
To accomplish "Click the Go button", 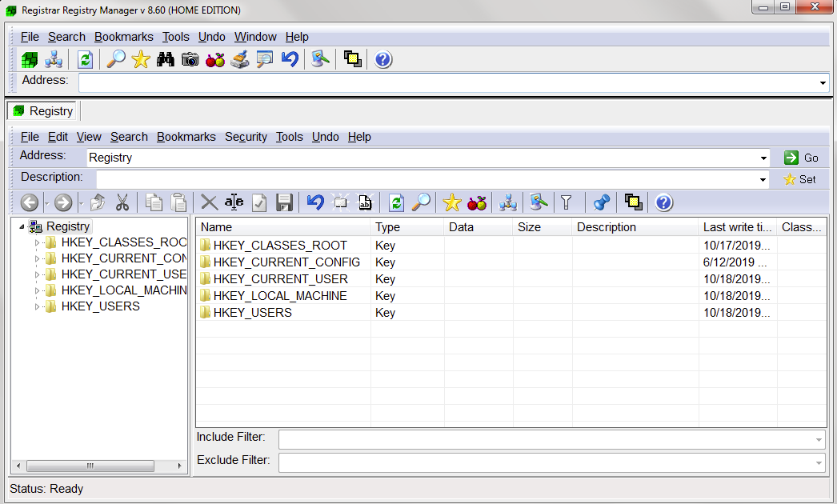I will tap(801, 158).
